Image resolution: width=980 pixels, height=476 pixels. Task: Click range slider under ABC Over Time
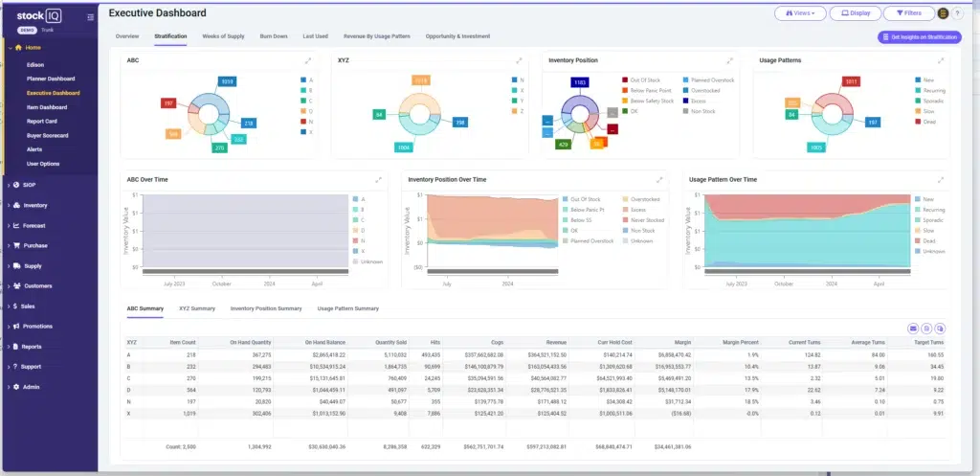(245, 271)
